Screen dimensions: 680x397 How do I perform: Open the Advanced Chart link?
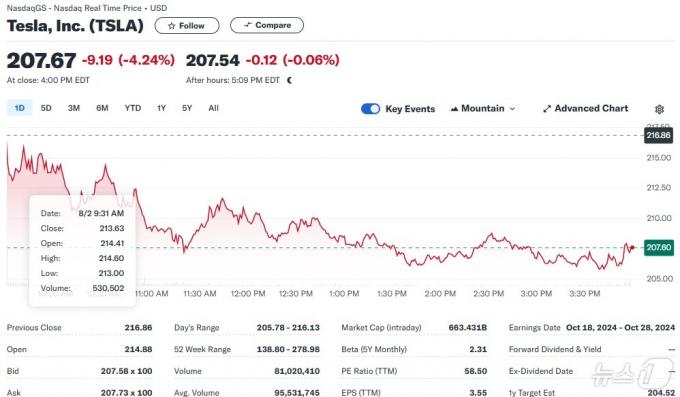click(585, 108)
